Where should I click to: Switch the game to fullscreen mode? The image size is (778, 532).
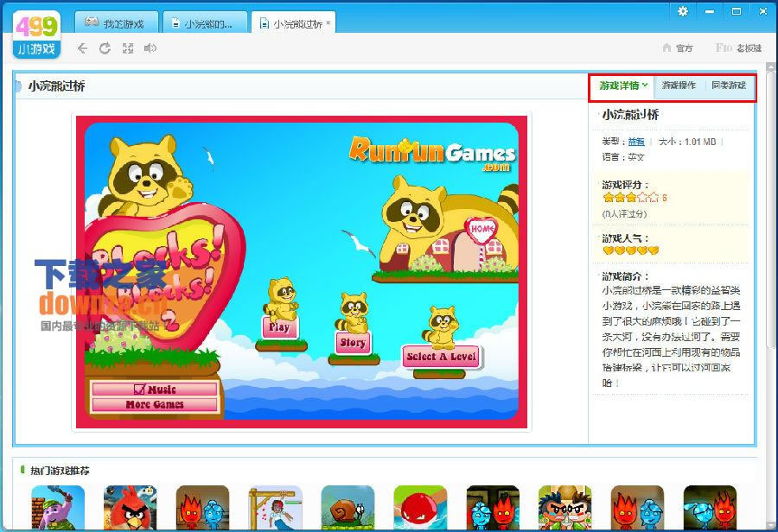[x=128, y=48]
